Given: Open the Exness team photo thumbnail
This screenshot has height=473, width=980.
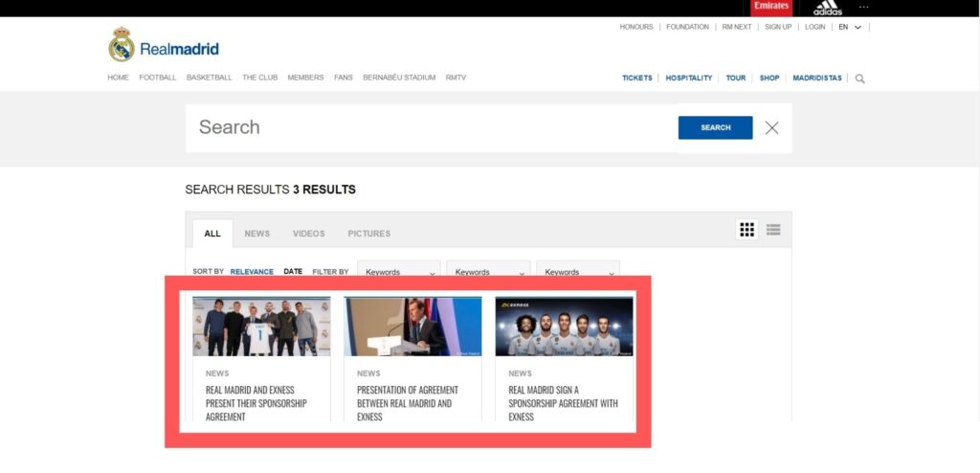Looking at the screenshot, I should (x=564, y=327).
